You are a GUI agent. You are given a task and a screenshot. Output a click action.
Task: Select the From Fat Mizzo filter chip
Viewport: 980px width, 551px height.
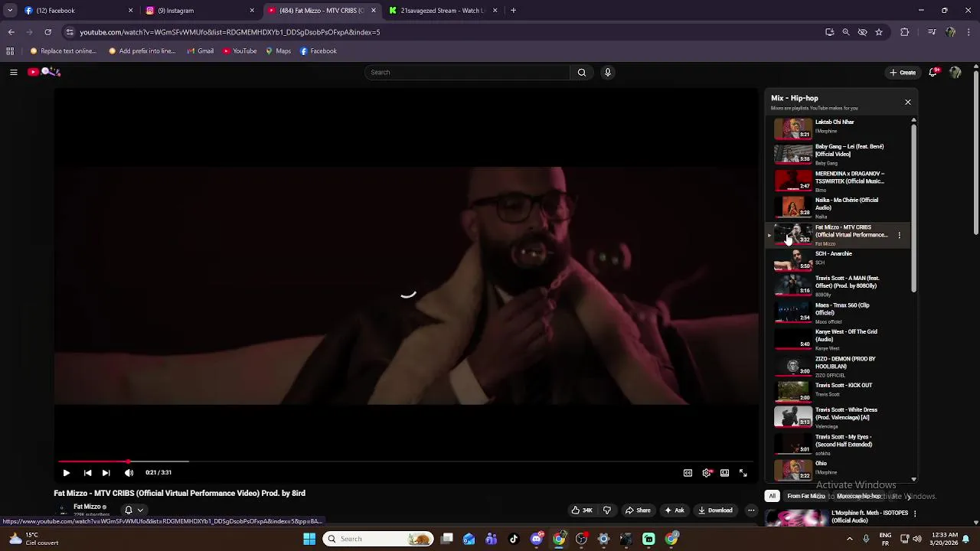tap(806, 496)
